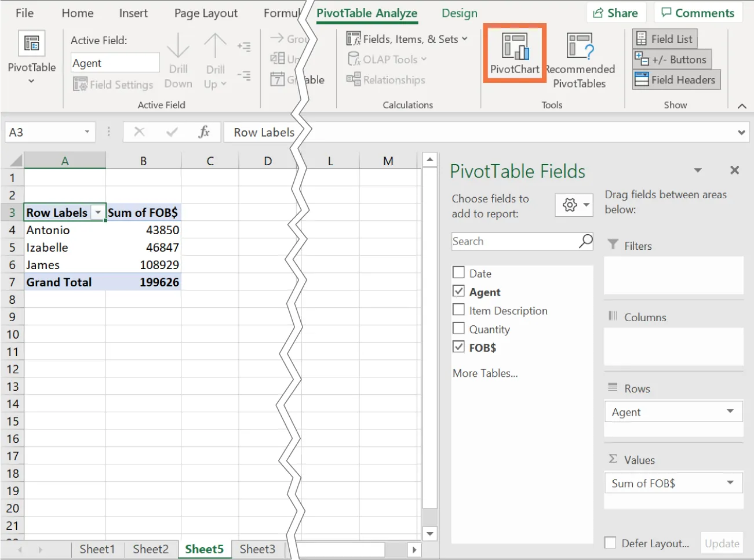Switch to the Design tab
754x560 pixels.
(x=458, y=13)
